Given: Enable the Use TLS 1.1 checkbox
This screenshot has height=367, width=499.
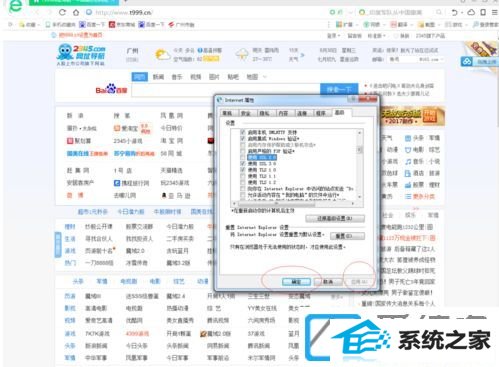Looking at the screenshot, I should click(243, 176).
